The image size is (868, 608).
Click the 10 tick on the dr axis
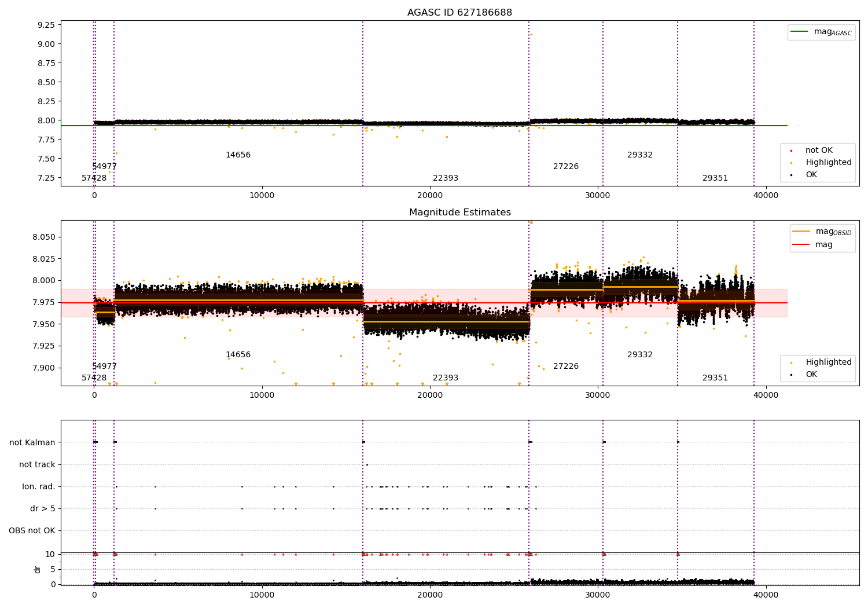pos(50,554)
